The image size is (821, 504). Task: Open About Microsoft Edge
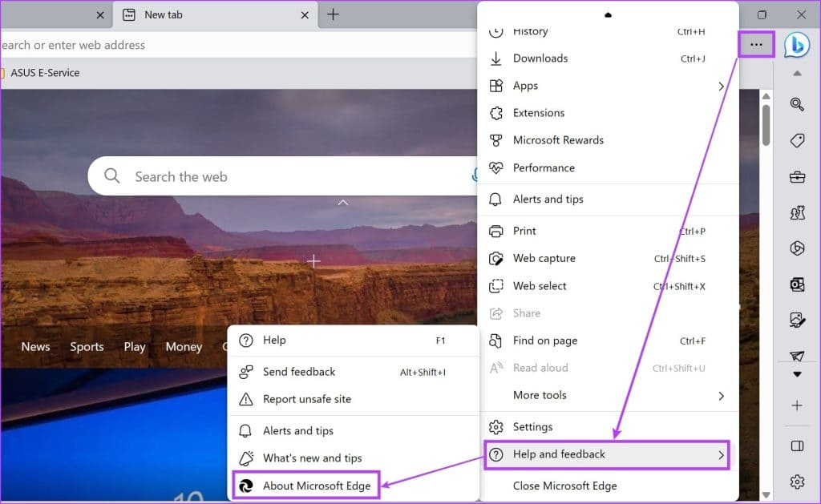(307, 486)
